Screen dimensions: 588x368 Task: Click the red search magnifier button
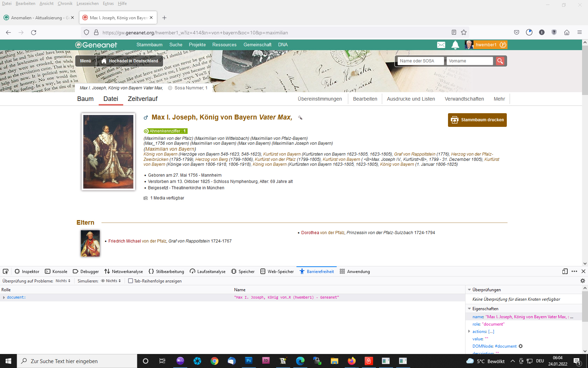500,61
